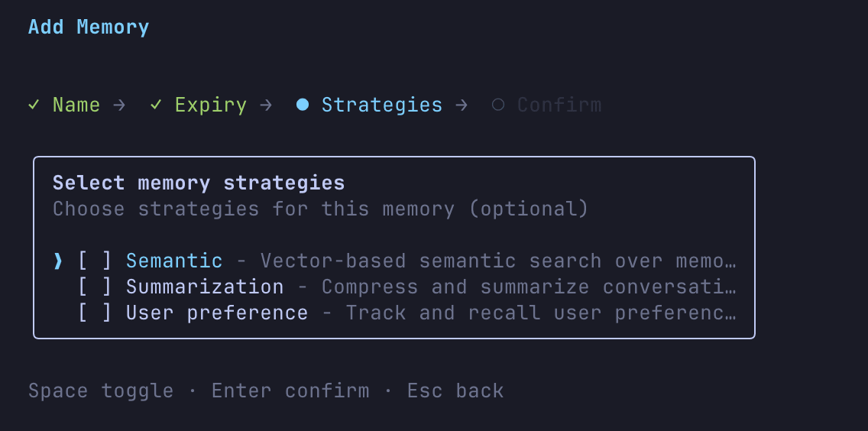Return to the Expiry step
The image size is (868, 431).
pos(211,105)
